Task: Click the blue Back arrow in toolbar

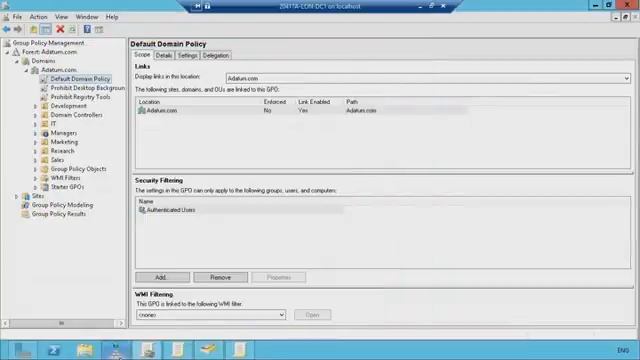Action: [x=7, y=29]
